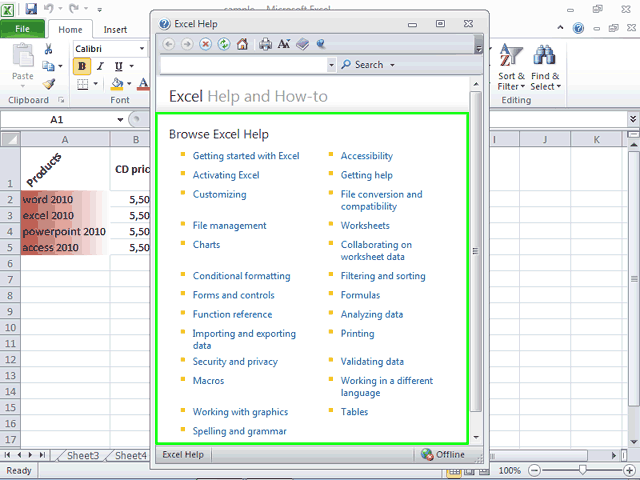Expand the Help search history dropdown
This screenshot has width=640, height=480.
[x=331, y=65]
